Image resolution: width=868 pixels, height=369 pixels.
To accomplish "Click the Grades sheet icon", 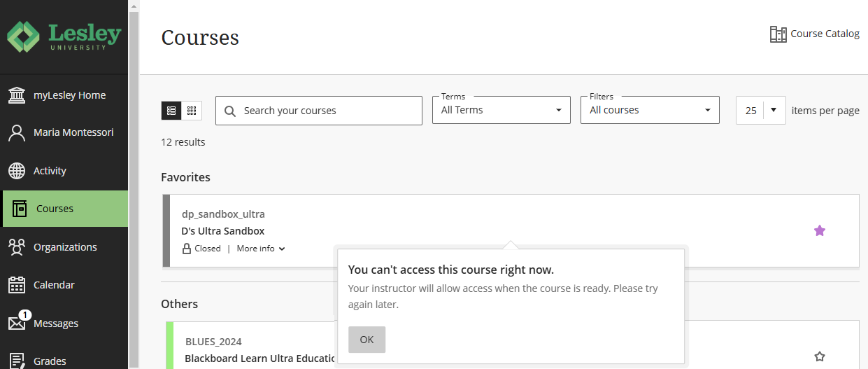I will (17, 361).
